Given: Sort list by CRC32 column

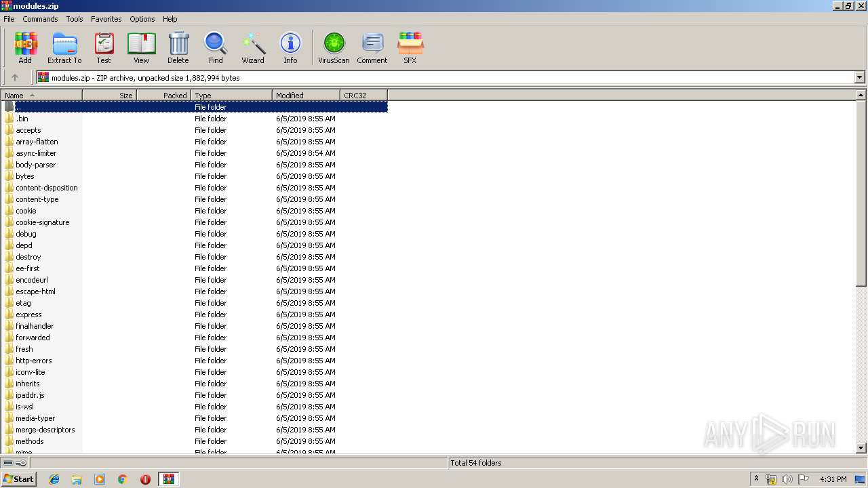Looking at the screenshot, I should pos(364,96).
